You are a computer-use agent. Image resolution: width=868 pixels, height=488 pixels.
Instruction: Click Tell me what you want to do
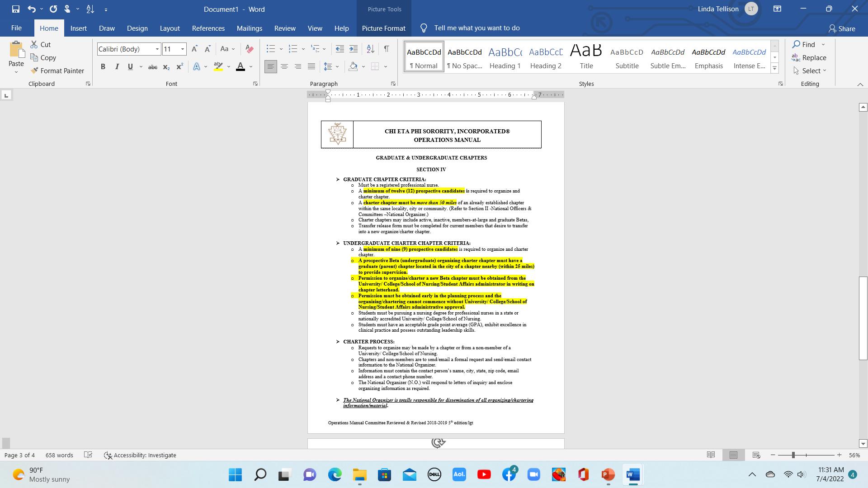click(x=477, y=28)
